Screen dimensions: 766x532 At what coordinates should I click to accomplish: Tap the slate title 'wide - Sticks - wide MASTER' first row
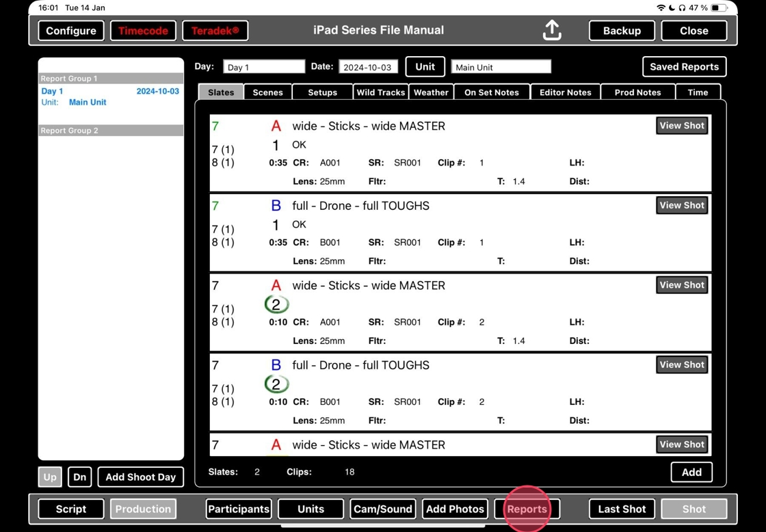point(369,126)
